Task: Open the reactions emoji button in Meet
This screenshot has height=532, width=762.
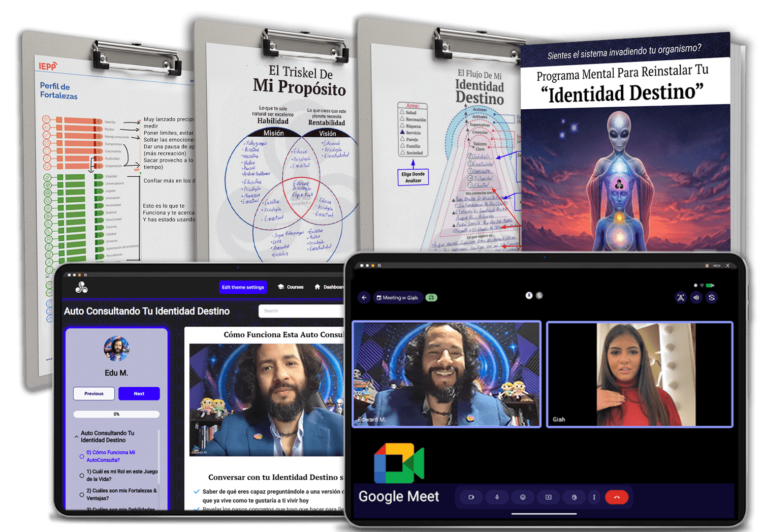Action: pyautogui.click(x=522, y=497)
